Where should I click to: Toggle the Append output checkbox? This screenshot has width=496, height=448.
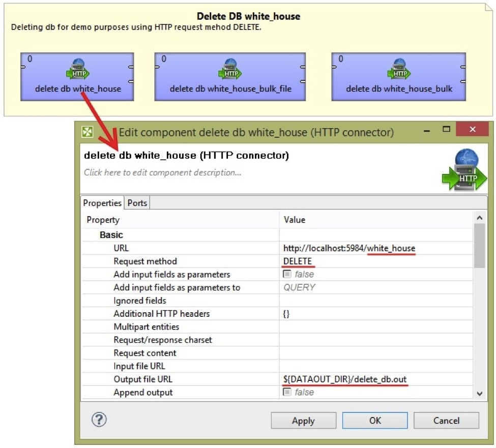(287, 392)
